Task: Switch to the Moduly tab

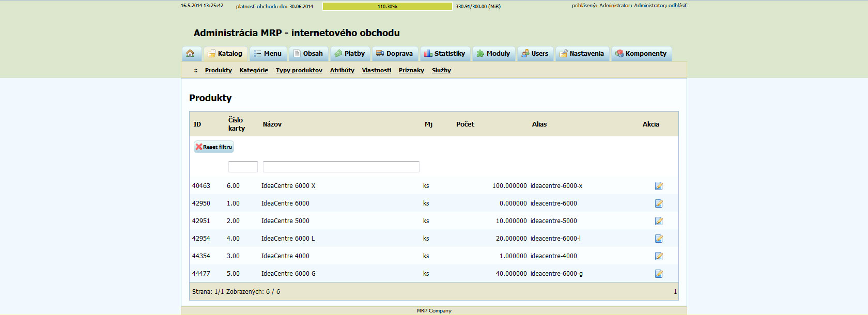Action: (493, 54)
